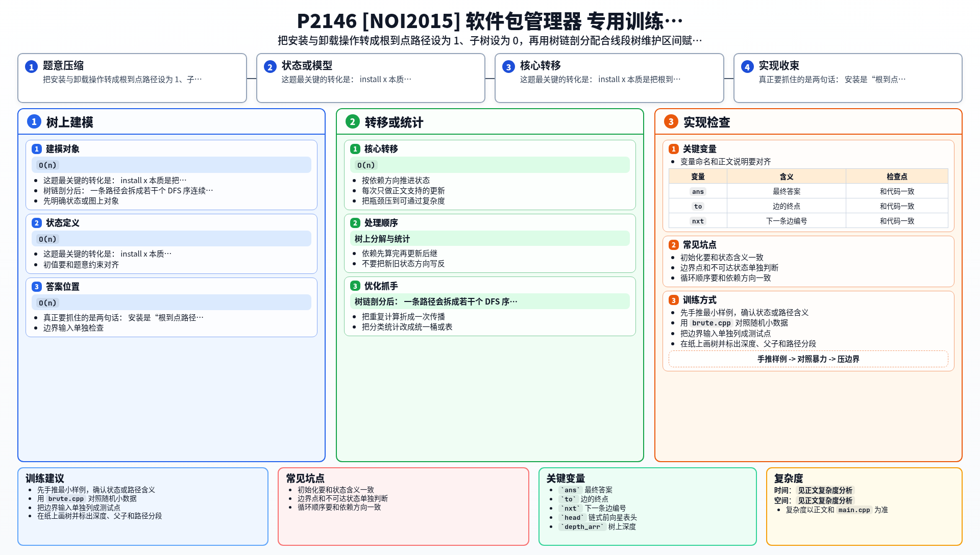
Task: Click the 常见坑点 heading in the red bottom box
Action: 305,478
